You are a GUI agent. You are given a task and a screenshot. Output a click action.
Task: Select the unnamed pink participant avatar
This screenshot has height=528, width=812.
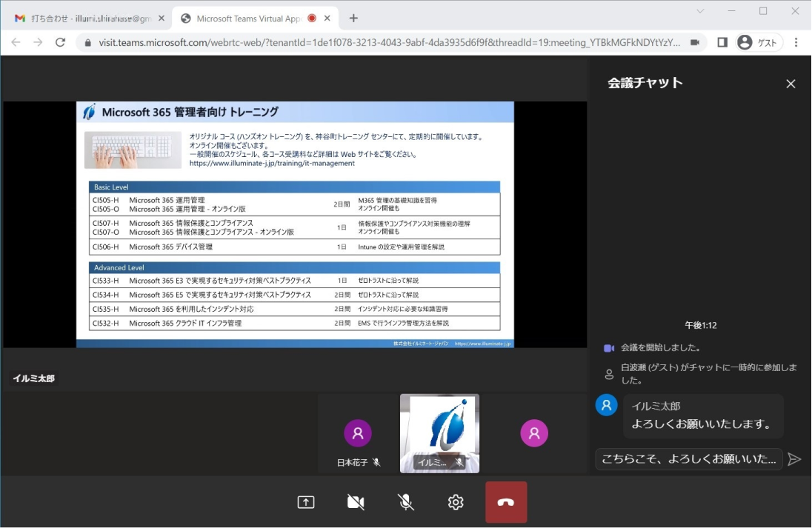point(534,432)
